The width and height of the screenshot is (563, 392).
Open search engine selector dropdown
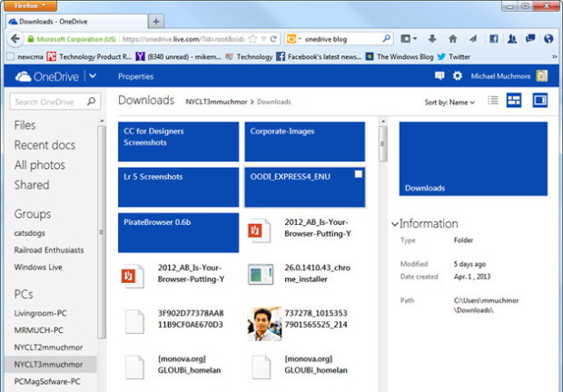tap(293, 39)
